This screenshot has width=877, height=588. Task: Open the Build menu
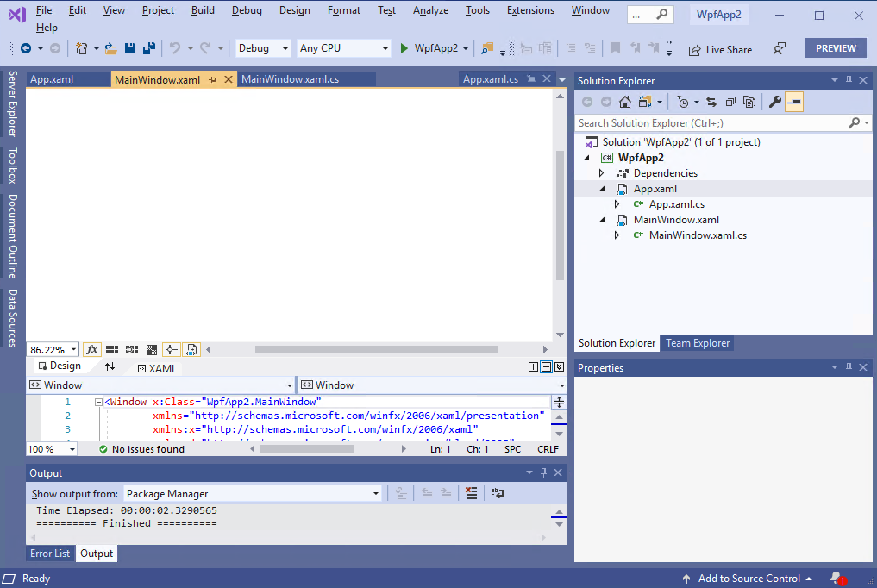203,10
